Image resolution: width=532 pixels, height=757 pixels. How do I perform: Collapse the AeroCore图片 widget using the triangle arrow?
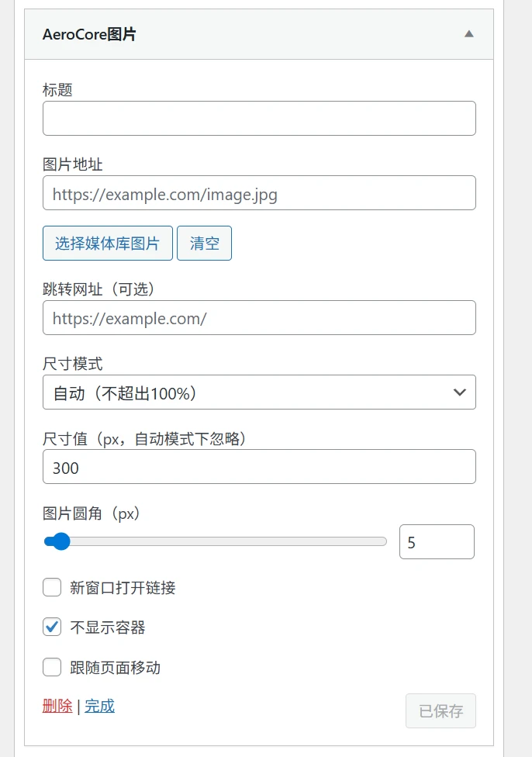pyautogui.click(x=468, y=34)
